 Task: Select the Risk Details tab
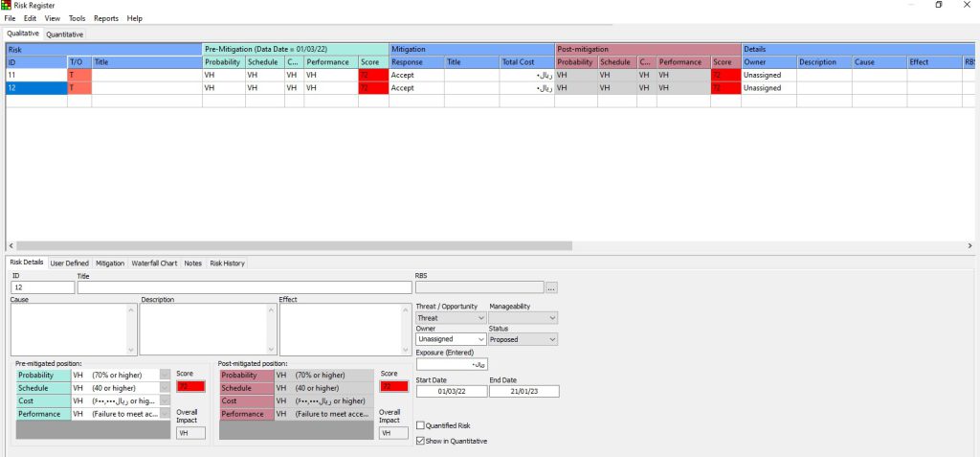(26, 263)
